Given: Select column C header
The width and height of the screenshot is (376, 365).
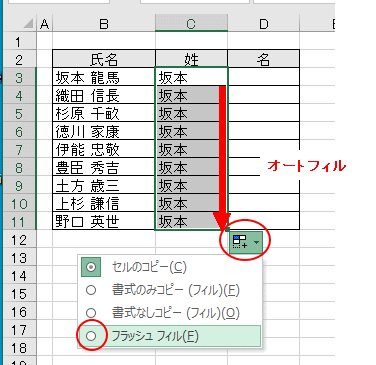Looking at the screenshot, I should pyautogui.click(x=191, y=24).
